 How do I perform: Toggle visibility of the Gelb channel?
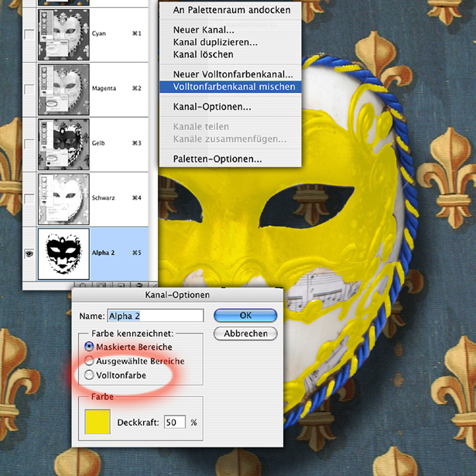click(x=29, y=144)
